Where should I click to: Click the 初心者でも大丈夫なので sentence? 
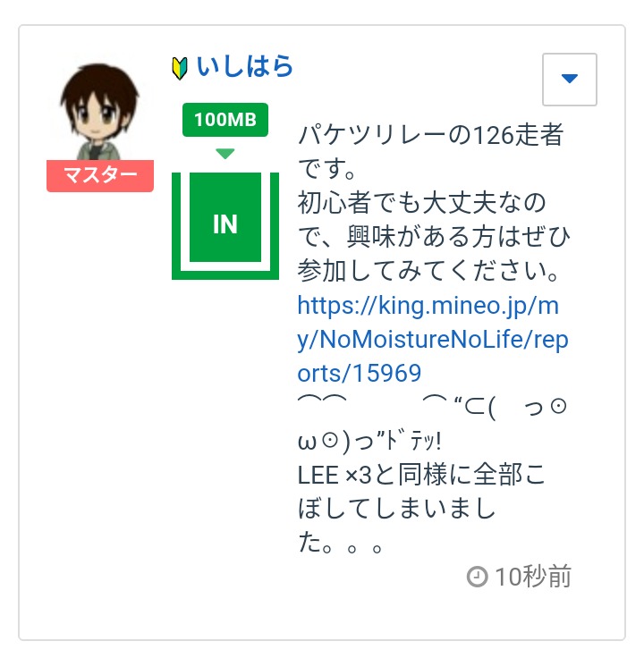pos(422,203)
